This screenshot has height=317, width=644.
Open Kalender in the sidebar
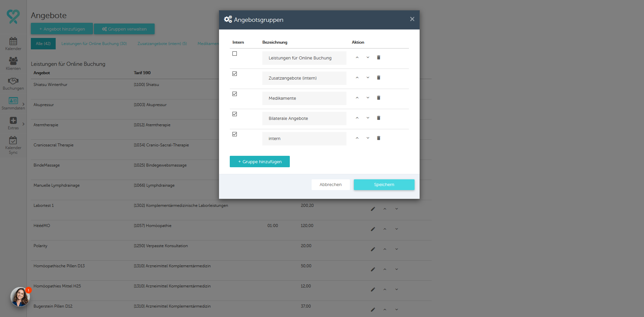coord(13,44)
